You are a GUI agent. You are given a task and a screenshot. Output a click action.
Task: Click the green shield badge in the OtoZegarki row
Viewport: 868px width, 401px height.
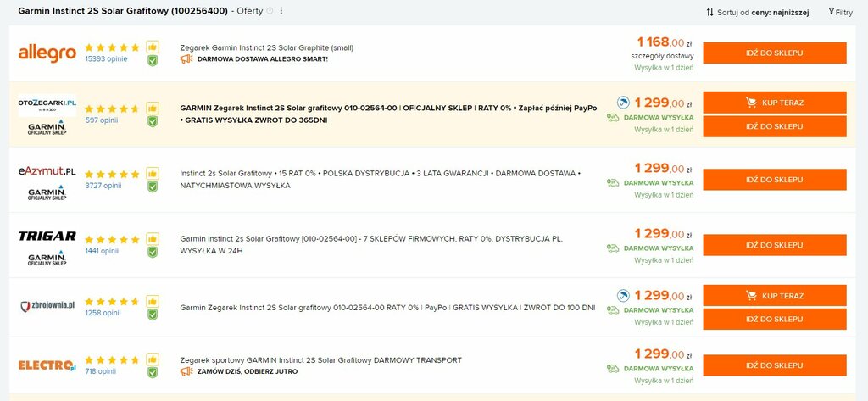pyautogui.click(x=153, y=121)
